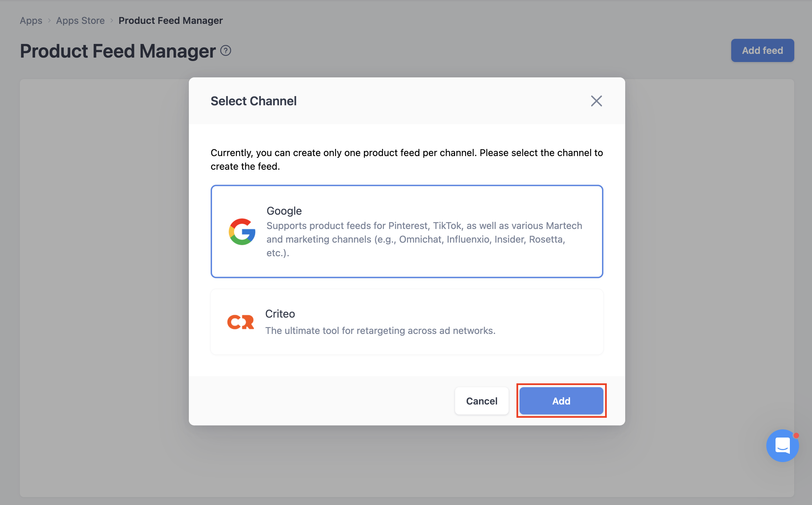Click chevron separator after Apps breadcrumb
Viewport: 812px width, 505px height.
pyautogui.click(x=49, y=21)
